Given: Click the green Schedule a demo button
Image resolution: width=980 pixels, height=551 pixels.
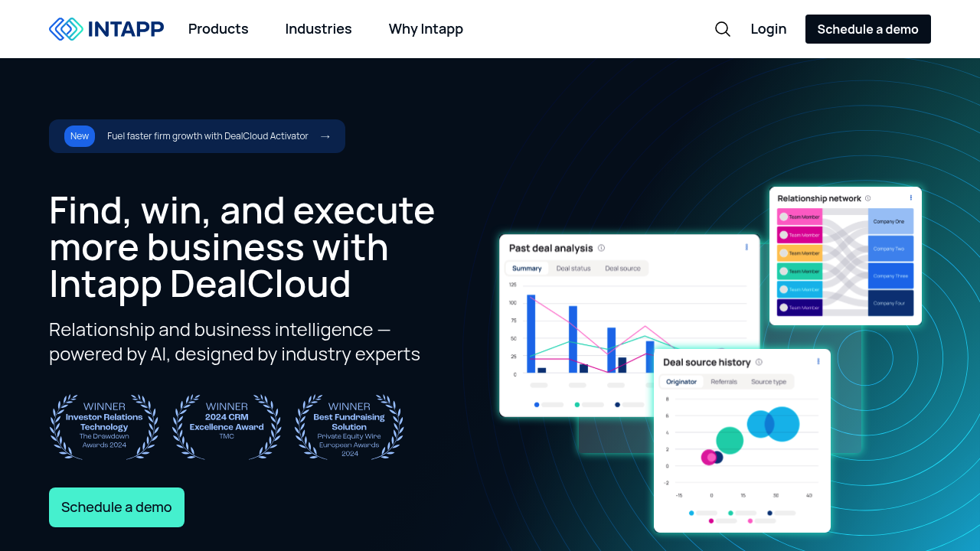Looking at the screenshot, I should pos(116,507).
